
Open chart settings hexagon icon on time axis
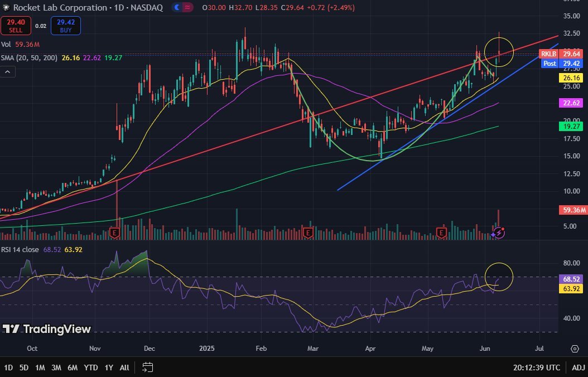575,349
